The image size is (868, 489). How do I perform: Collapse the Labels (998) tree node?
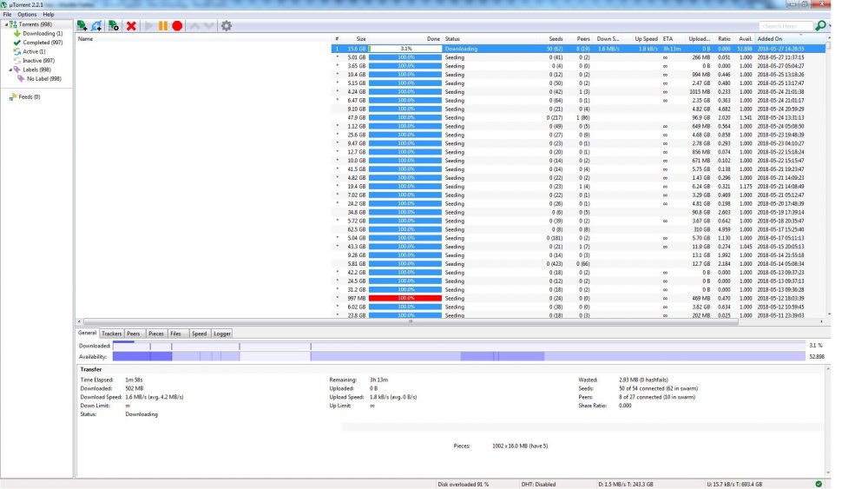pyautogui.click(x=10, y=69)
